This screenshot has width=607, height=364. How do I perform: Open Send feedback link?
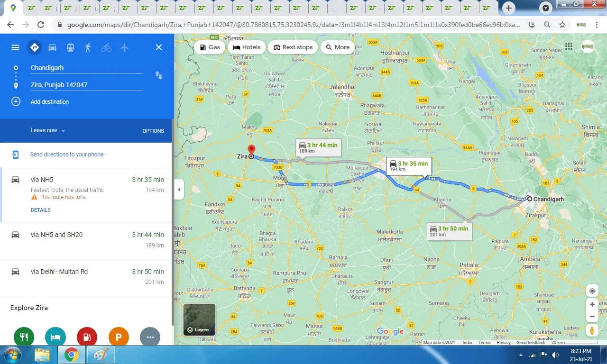tap(531, 342)
